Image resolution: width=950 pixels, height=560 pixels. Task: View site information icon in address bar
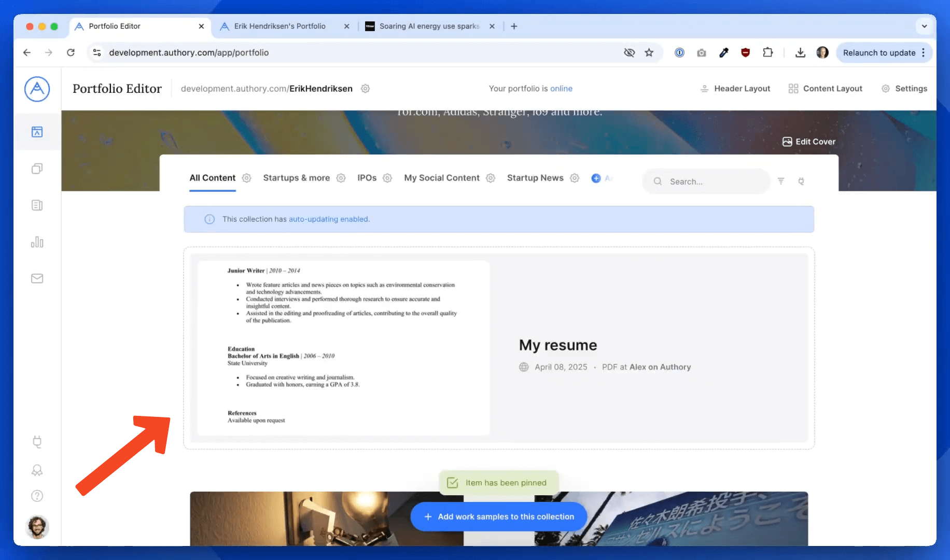pyautogui.click(x=96, y=52)
